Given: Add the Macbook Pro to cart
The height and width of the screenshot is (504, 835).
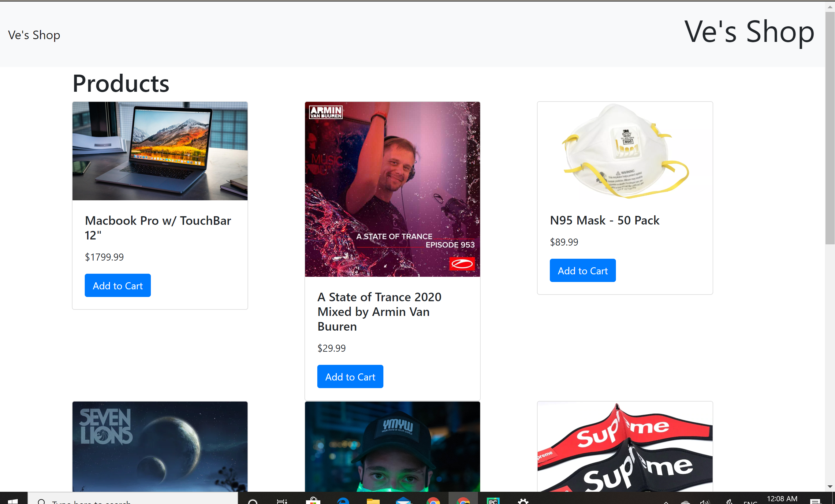Looking at the screenshot, I should click(117, 285).
